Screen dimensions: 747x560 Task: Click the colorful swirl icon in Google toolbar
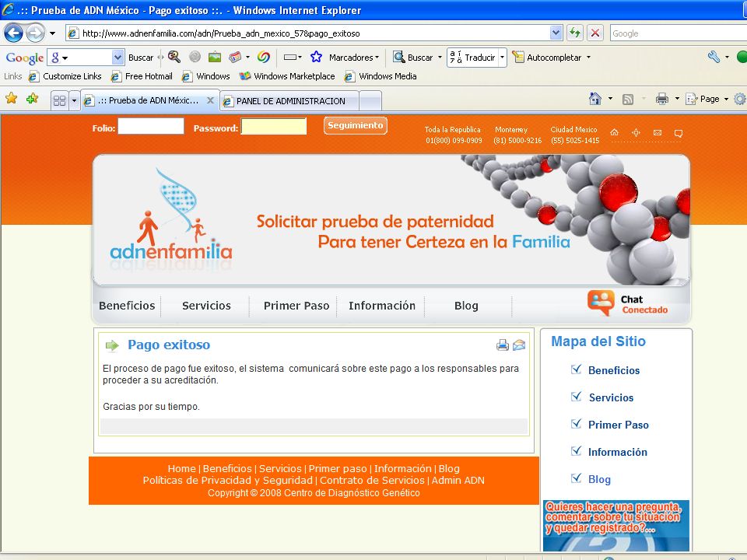click(264, 57)
